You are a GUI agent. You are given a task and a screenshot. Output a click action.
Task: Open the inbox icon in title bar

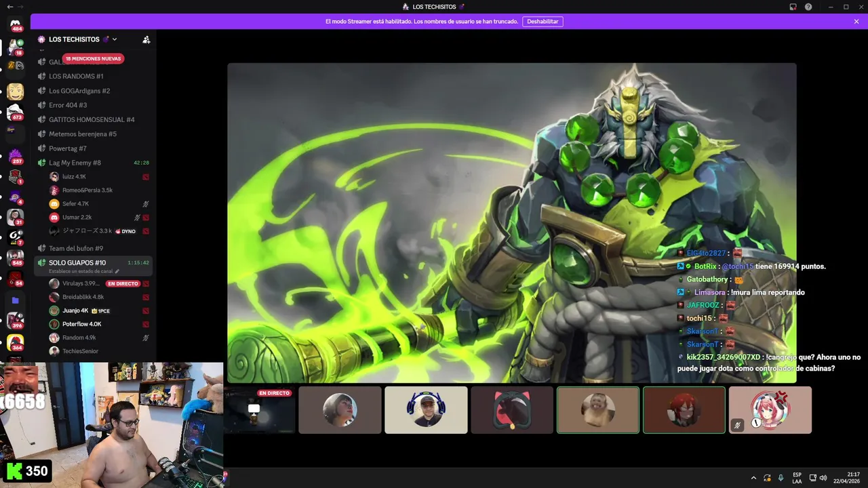pyautogui.click(x=793, y=7)
